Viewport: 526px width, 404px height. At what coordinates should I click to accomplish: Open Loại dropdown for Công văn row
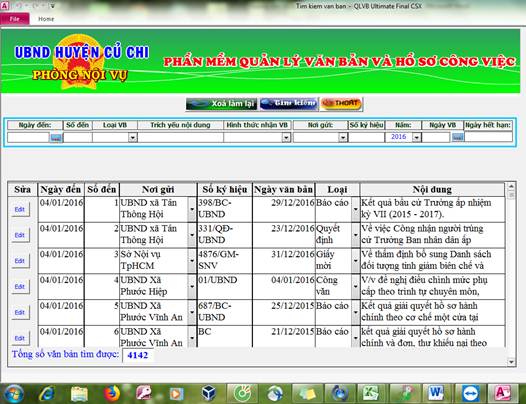(356, 287)
